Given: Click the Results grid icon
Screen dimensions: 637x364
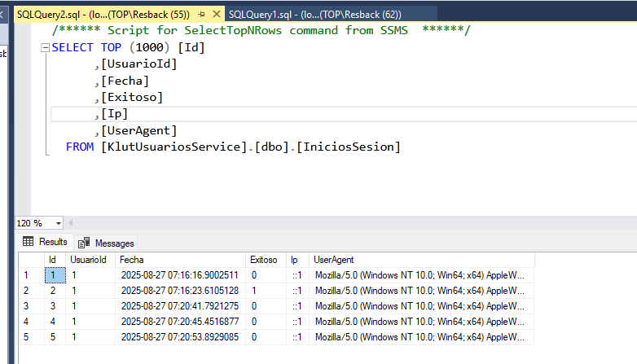Looking at the screenshot, I should point(28,241).
